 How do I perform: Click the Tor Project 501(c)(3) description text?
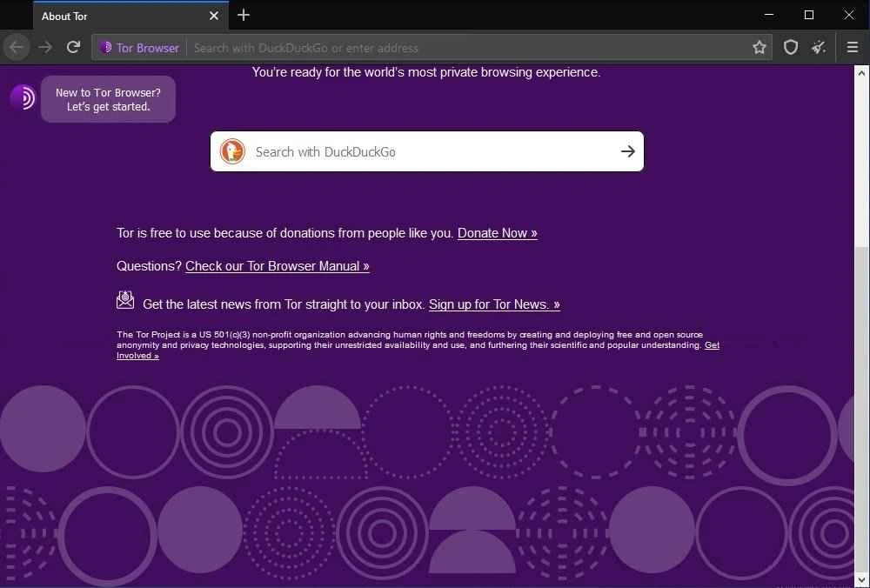click(x=410, y=340)
